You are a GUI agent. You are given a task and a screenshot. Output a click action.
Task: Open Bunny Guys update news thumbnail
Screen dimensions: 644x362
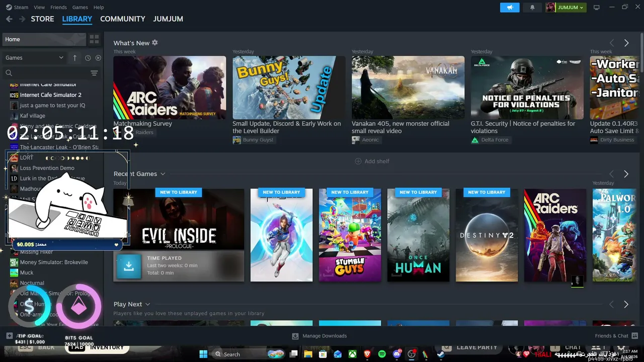point(289,87)
